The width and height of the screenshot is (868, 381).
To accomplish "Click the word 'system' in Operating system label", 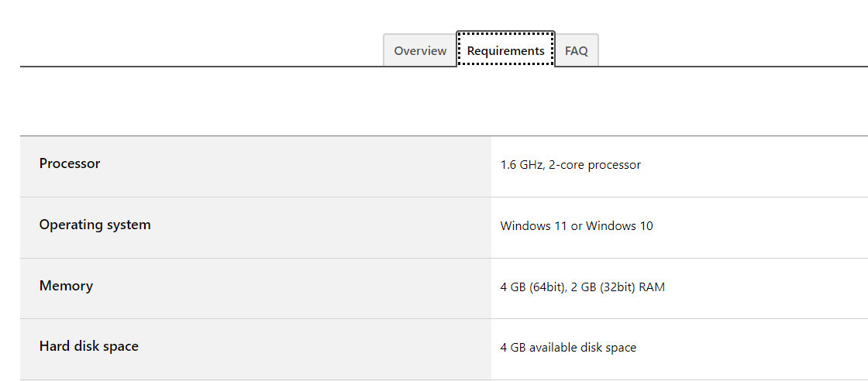I will click(130, 225).
